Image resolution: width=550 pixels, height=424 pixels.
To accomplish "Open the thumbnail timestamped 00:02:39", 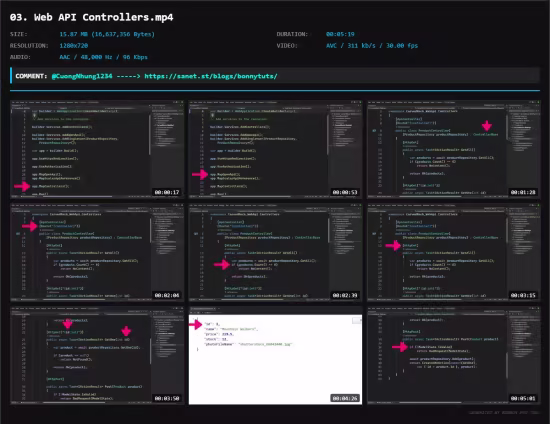I will [275, 252].
